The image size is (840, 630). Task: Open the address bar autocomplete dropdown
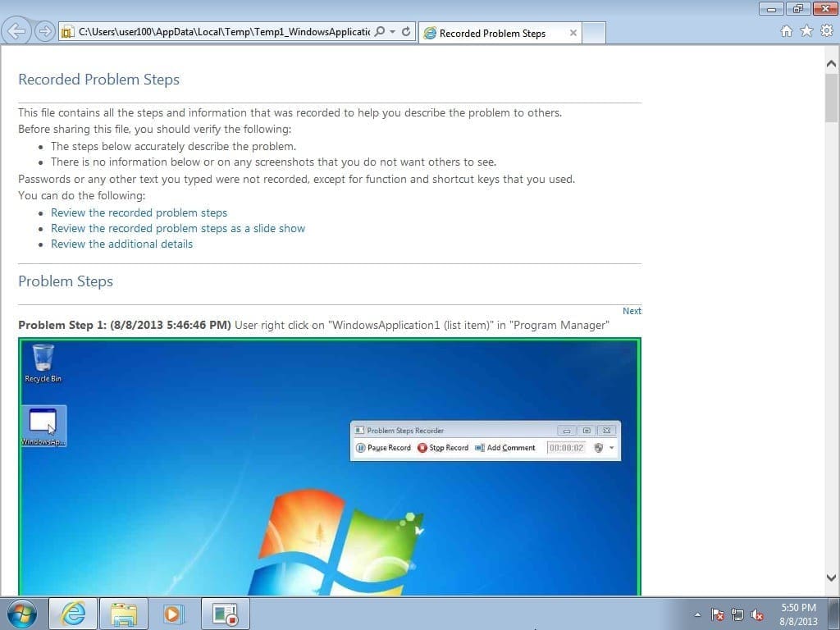391,32
